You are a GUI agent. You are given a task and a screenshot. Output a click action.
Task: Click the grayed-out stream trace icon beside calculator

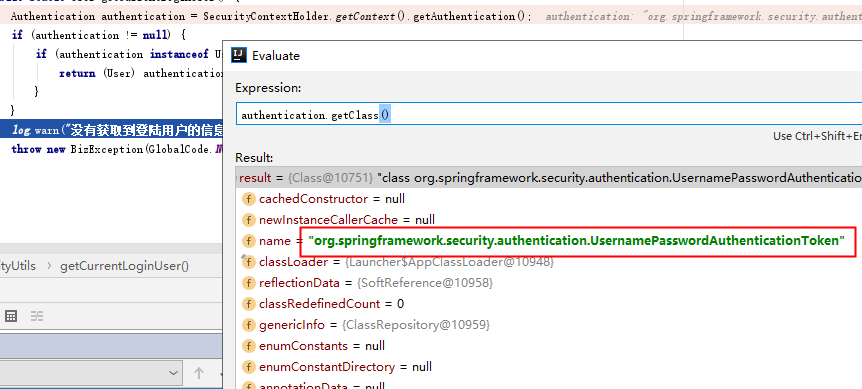37,316
